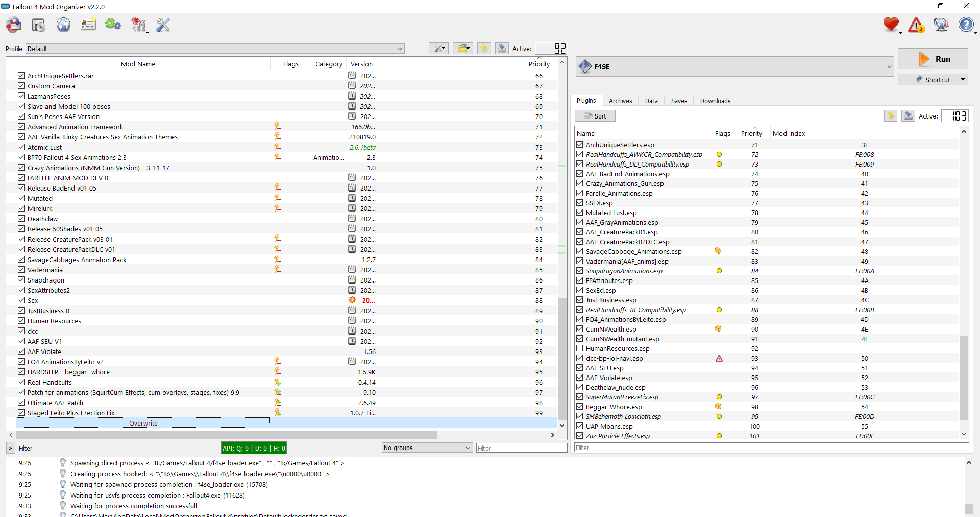Click the red heart endorse icon
The width and height of the screenshot is (980, 517).
pos(891,25)
